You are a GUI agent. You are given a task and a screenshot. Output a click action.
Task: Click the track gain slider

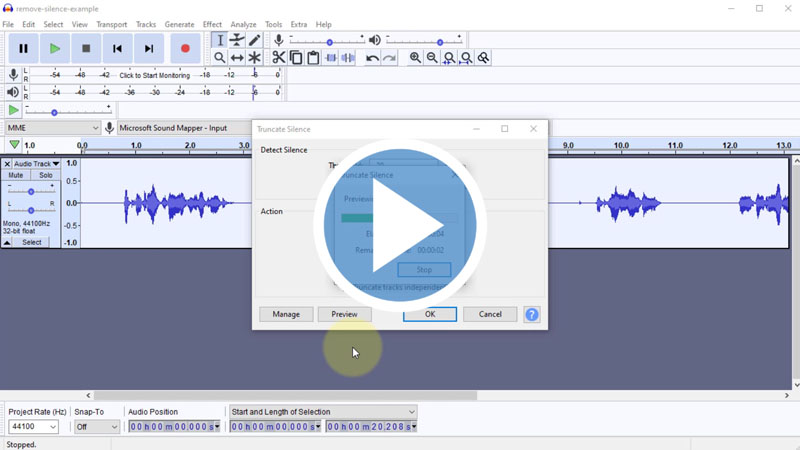(x=31, y=191)
